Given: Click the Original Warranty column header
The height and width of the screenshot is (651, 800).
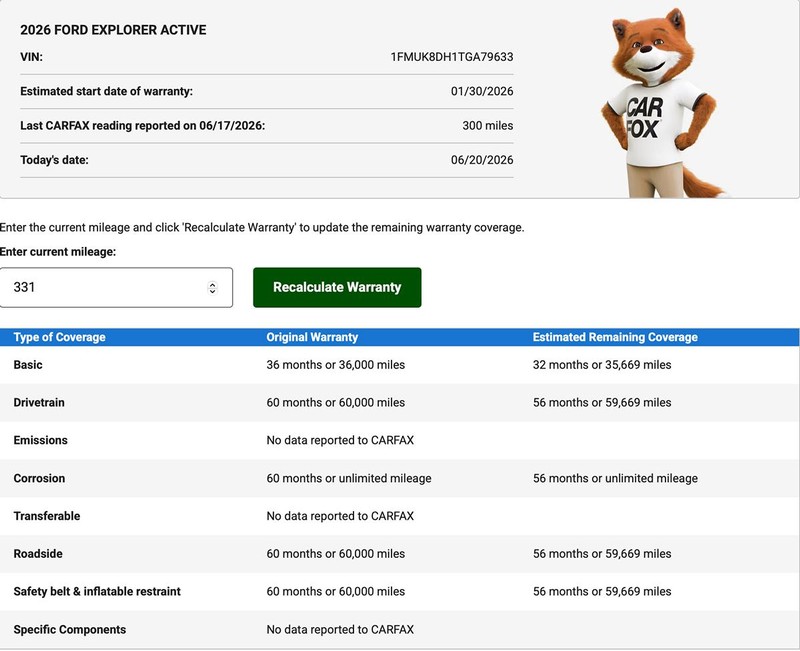Looking at the screenshot, I should click(x=312, y=337).
